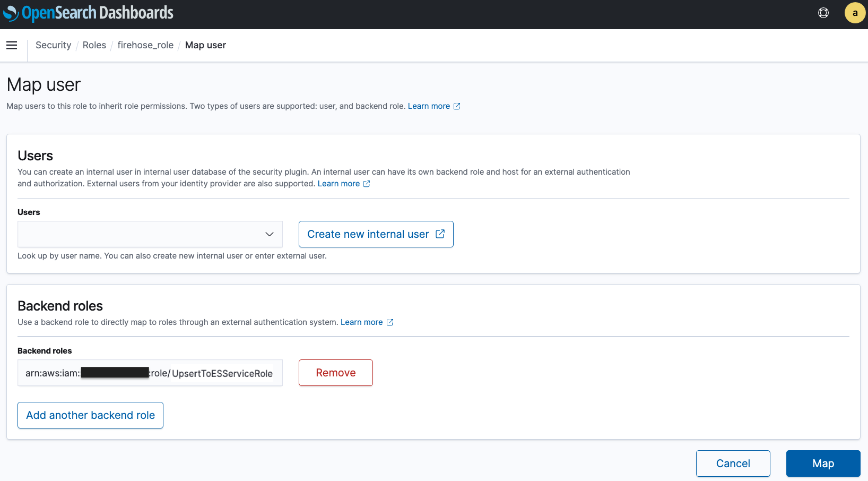Click the Map user breadcrumb

(x=205, y=45)
